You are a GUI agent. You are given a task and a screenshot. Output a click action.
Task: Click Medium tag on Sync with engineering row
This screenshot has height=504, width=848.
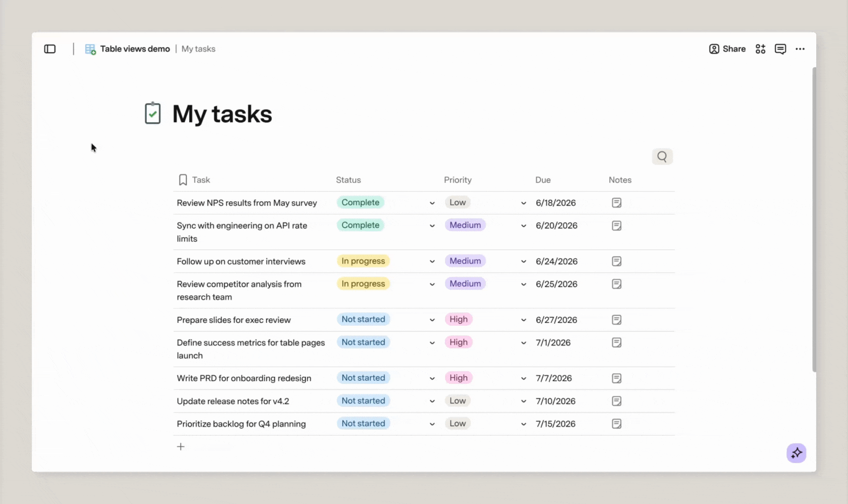coord(465,225)
